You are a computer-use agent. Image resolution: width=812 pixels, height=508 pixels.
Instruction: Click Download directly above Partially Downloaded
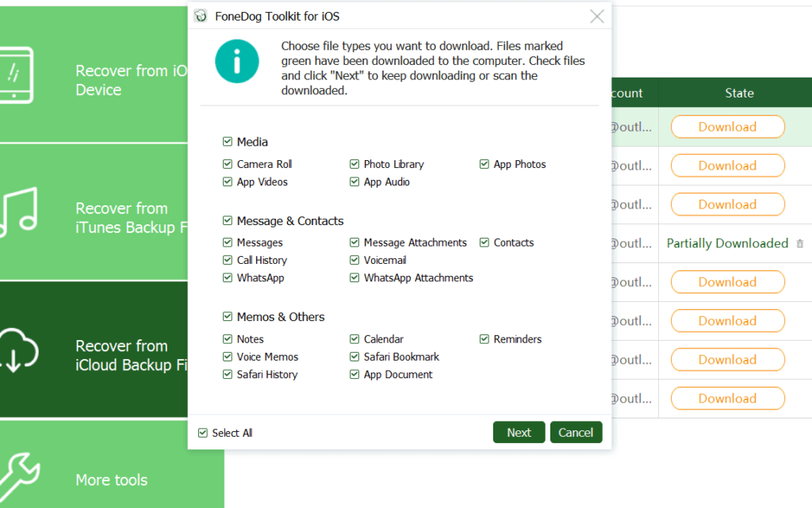pos(728,204)
